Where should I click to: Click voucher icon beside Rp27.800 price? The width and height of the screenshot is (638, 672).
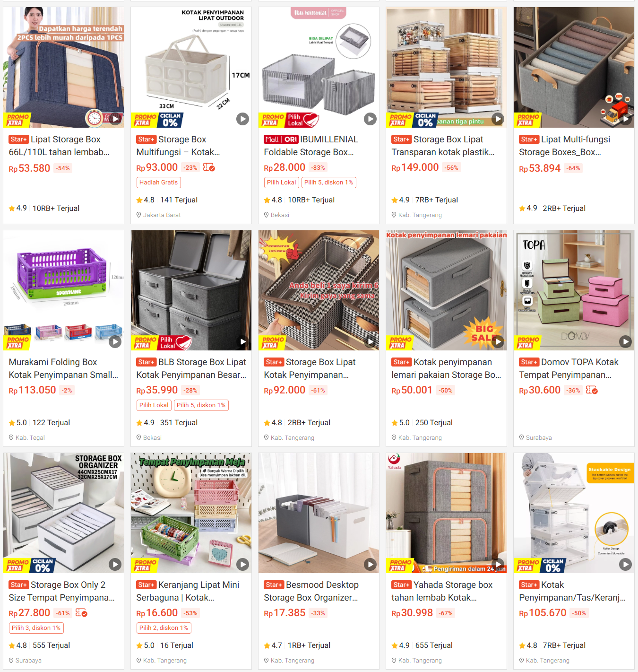click(81, 613)
